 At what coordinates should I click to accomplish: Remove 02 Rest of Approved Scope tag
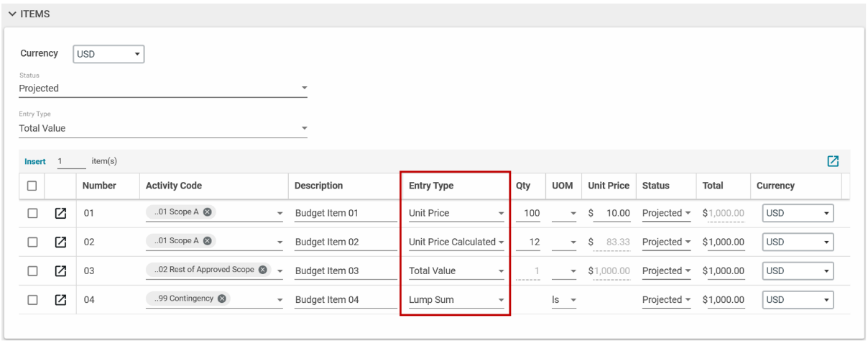(262, 270)
